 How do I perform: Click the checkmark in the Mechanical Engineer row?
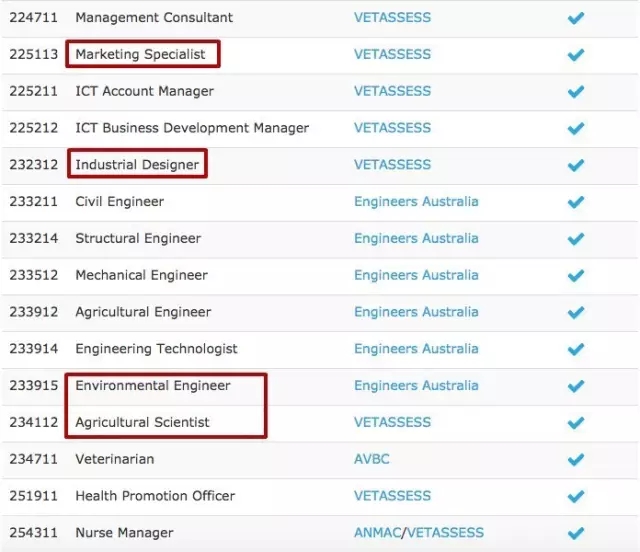coord(575,276)
